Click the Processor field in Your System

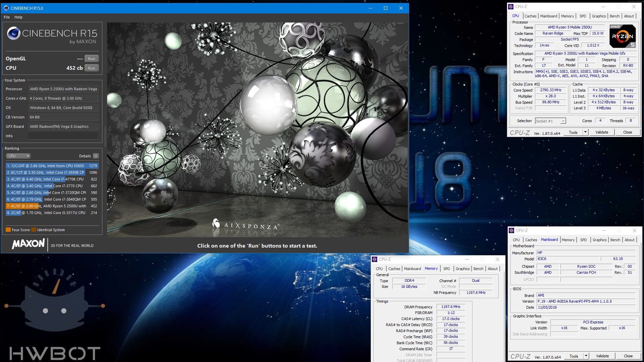point(63,89)
